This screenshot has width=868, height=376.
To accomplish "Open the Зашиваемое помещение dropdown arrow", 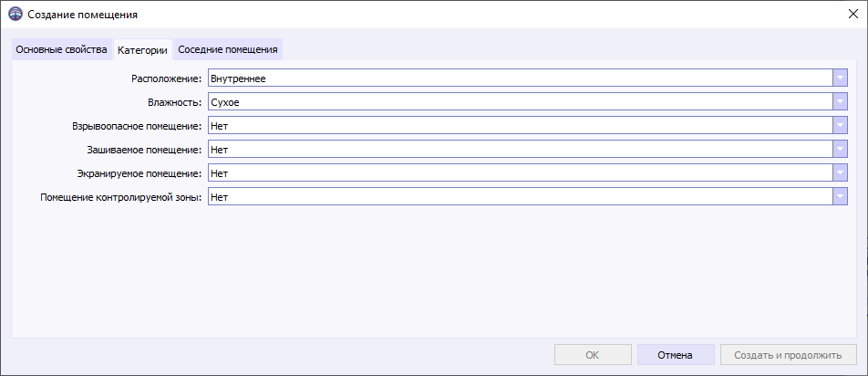I will pyautogui.click(x=840, y=149).
